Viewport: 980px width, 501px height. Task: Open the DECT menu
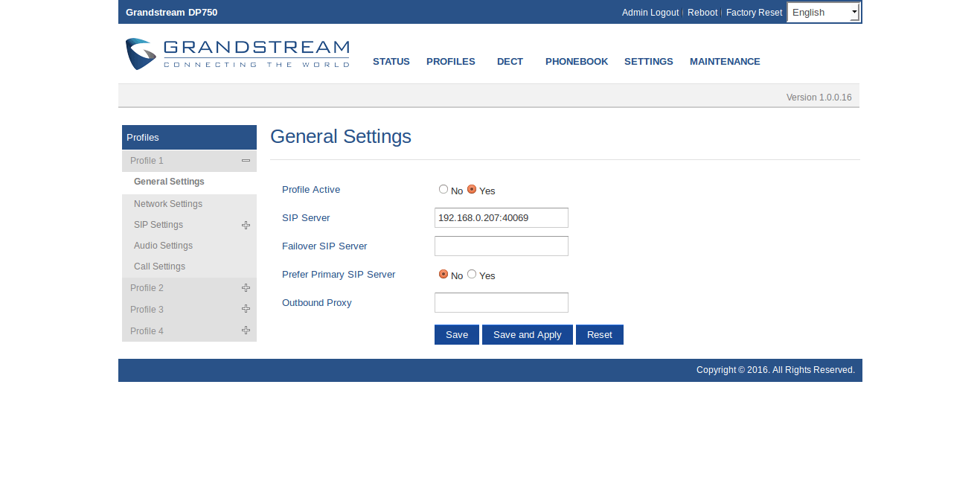(510, 62)
